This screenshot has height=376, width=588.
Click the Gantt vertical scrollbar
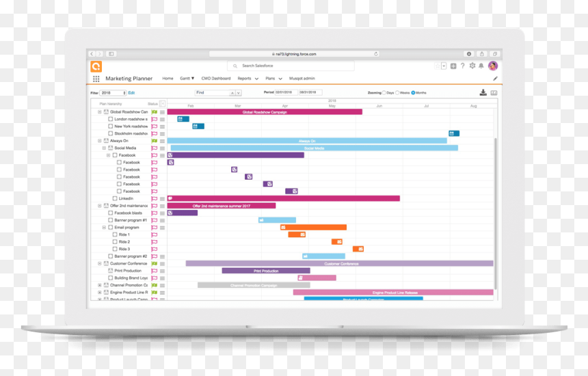(496, 213)
